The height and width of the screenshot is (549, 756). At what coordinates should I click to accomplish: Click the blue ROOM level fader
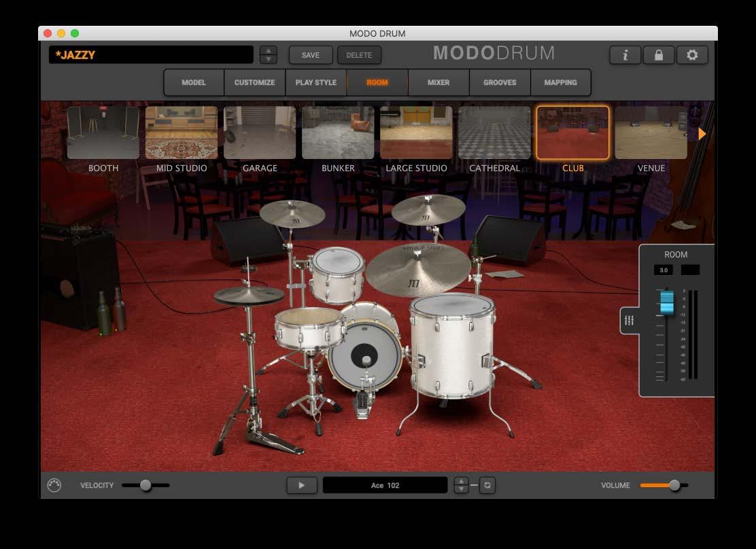[667, 302]
